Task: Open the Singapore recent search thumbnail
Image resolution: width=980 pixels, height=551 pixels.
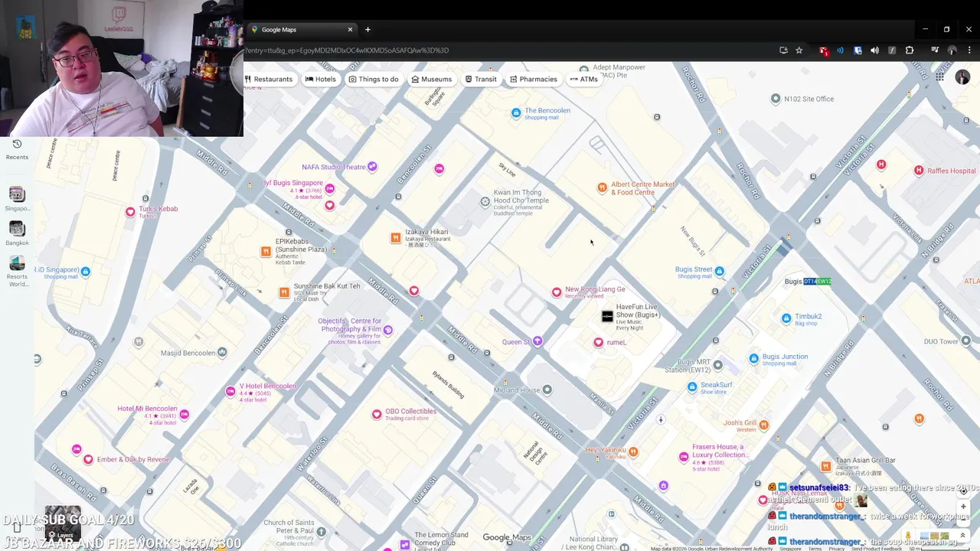Action: [17, 195]
